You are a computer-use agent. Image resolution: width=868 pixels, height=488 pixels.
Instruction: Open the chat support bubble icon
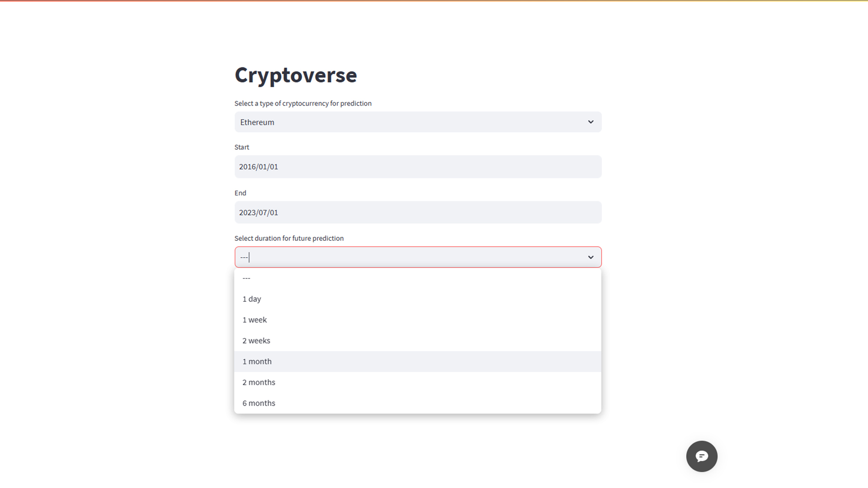701,456
